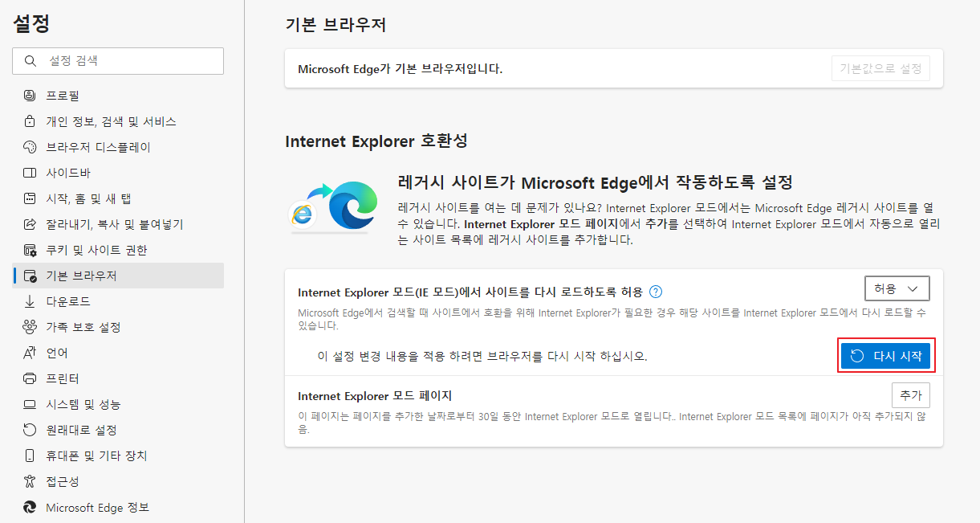Image resolution: width=980 pixels, height=523 pixels.
Task: Click the help question mark next to IE 모드
Action: click(x=656, y=292)
